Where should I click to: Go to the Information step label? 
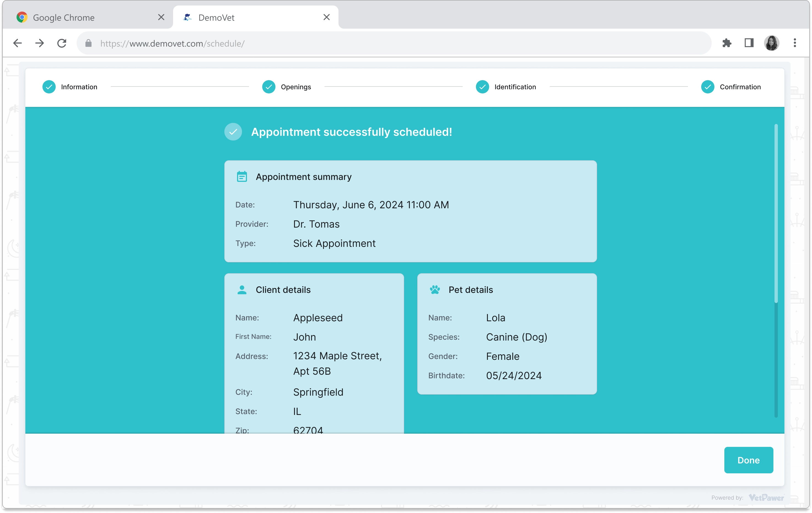(79, 87)
